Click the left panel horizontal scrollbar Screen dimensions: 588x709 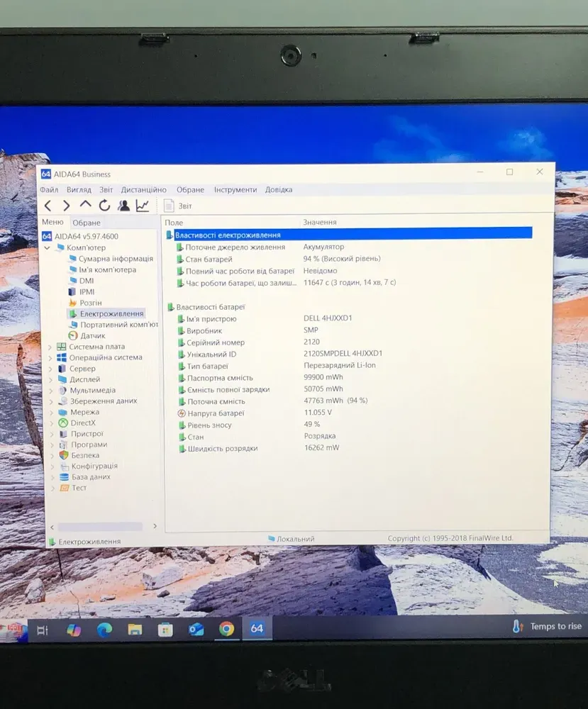click(x=99, y=527)
